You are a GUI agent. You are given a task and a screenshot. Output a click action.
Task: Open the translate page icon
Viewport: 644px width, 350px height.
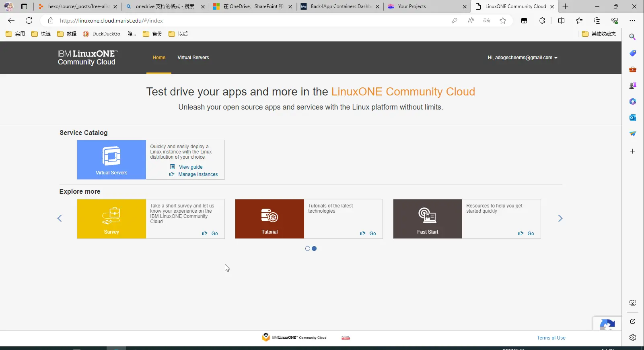coord(487,21)
